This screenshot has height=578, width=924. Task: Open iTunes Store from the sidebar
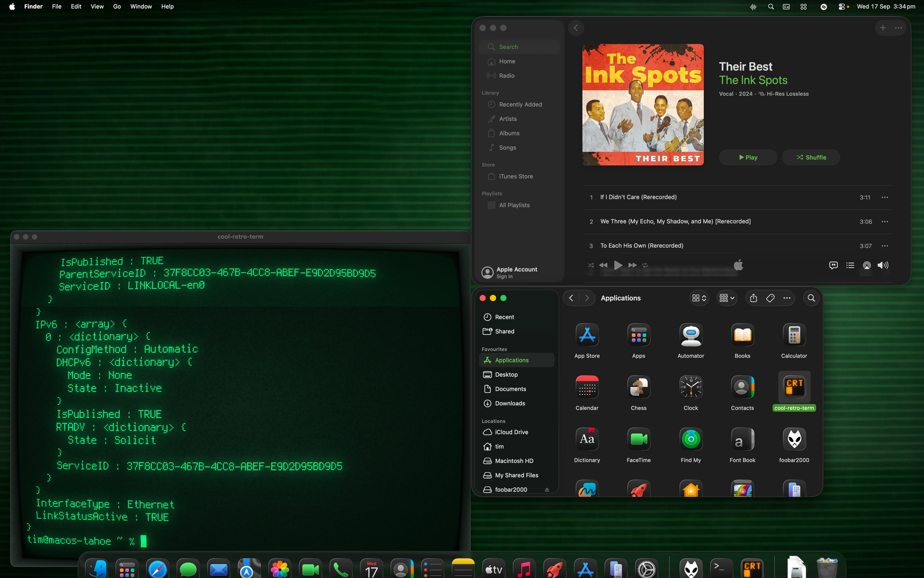(x=515, y=176)
